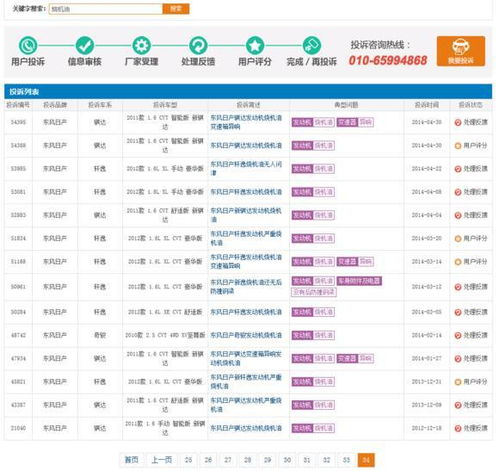Screen dimensions: 499x471
Task: Click orange 用户评分 status icon in second 2014-04-30 row
Action: tap(458, 146)
